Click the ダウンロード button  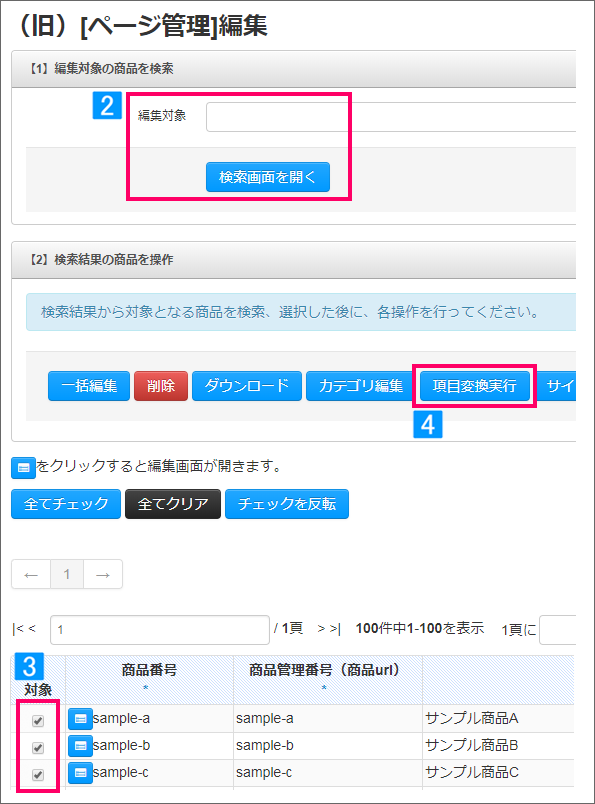(x=247, y=386)
